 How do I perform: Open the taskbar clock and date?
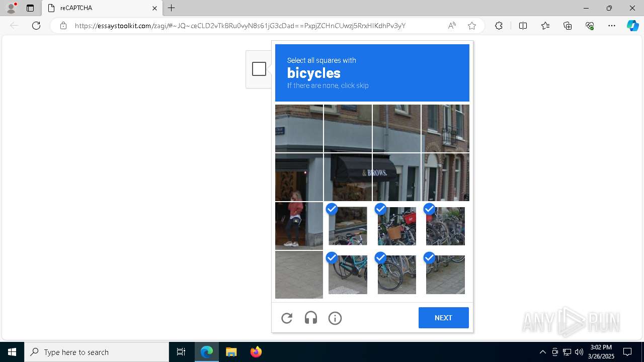coord(601,352)
